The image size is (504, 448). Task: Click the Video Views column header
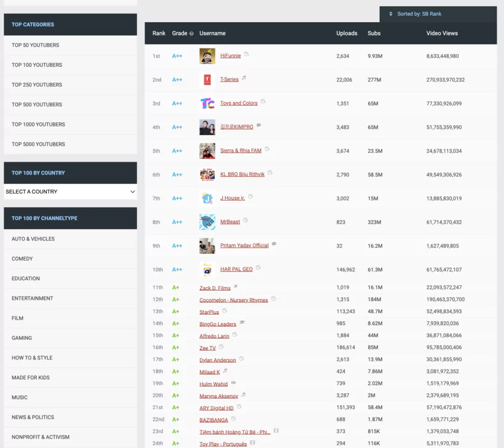point(442,33)
